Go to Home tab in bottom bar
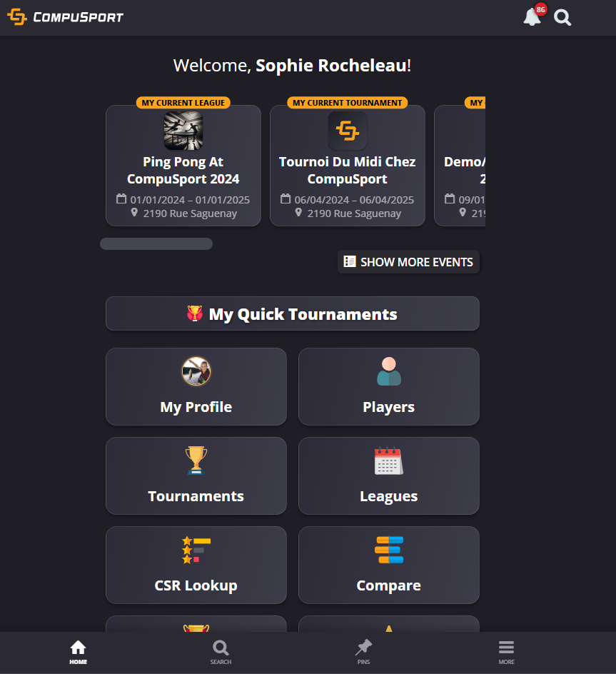Screen dimensions: 616x674 (x=79, y=653)
